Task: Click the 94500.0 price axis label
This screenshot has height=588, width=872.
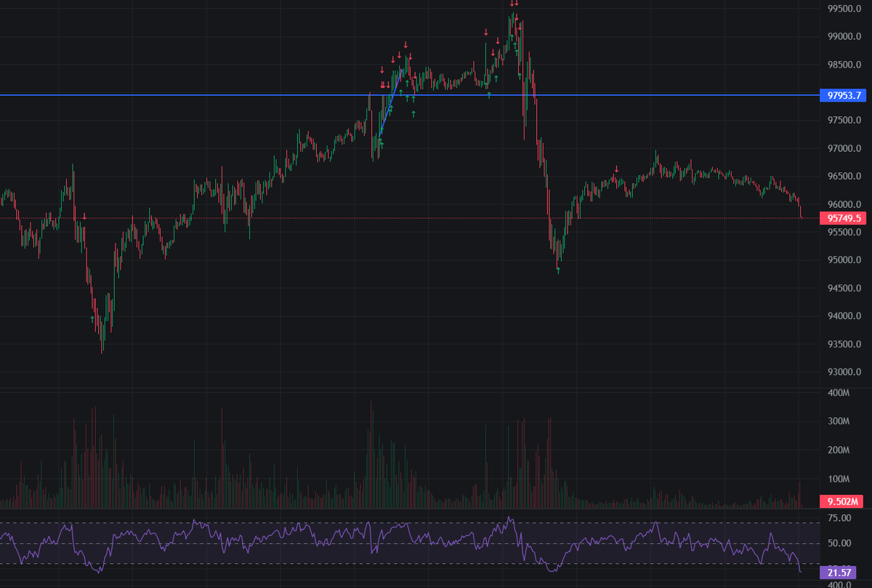Action: pos(844,289)
